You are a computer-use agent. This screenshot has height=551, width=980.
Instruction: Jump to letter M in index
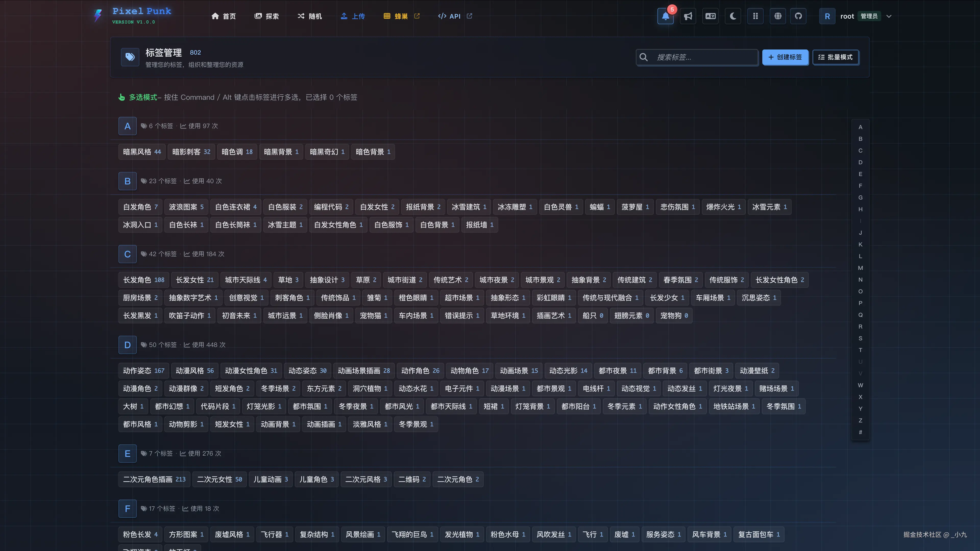[x=860, y=268]
